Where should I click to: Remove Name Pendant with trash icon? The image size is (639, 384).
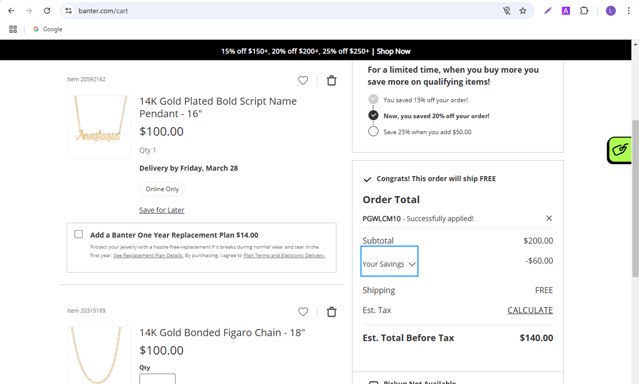[x=332, y=81]
